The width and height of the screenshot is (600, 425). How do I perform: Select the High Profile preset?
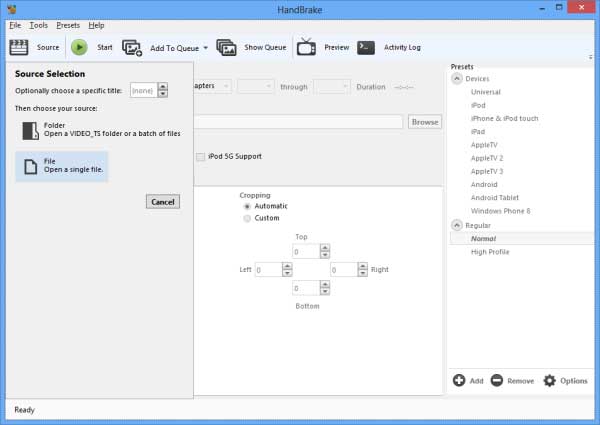[490, 252]
